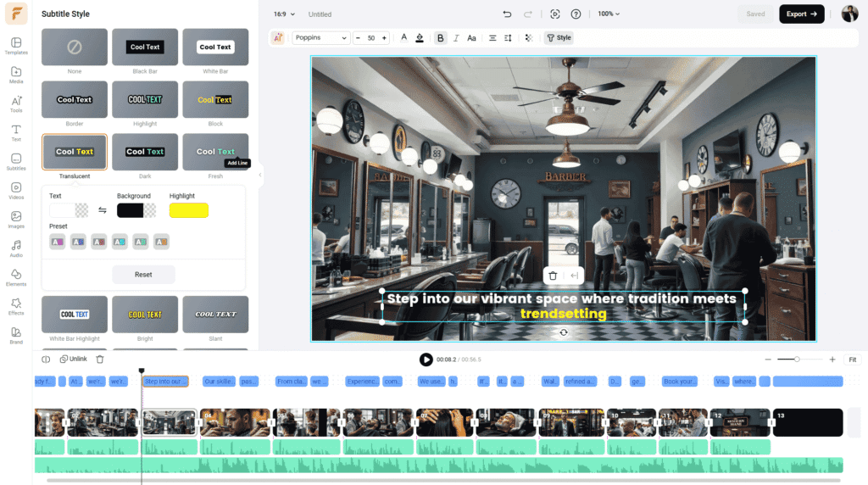Click the preview screen-capture icon
The width and height of the screenshot is (868, 485).
[x=554, y=14]
